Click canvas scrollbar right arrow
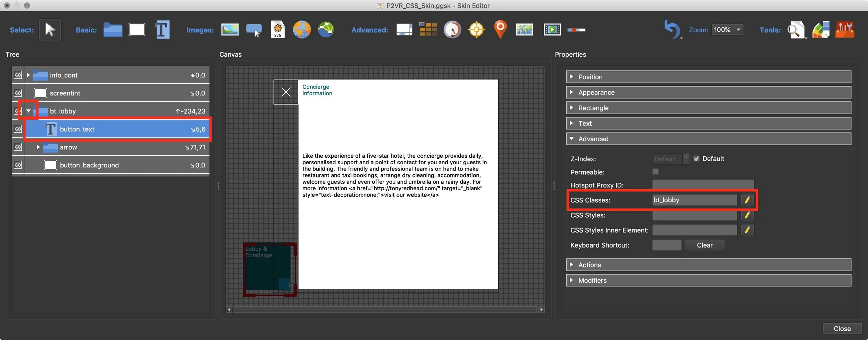This screenshot has width=868, height=340. [541, 309]
